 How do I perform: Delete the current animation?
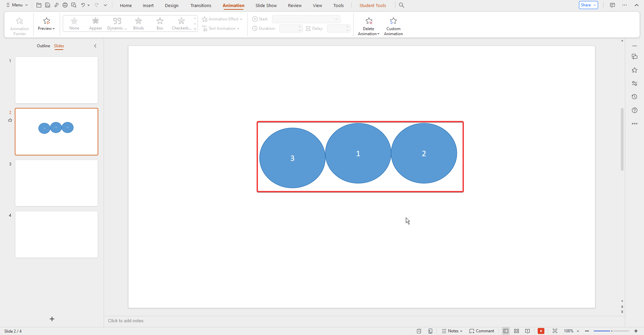[x=368, y=26]
